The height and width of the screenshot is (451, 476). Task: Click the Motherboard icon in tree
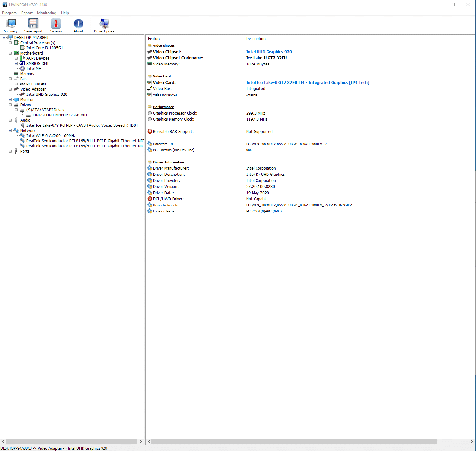16,53
